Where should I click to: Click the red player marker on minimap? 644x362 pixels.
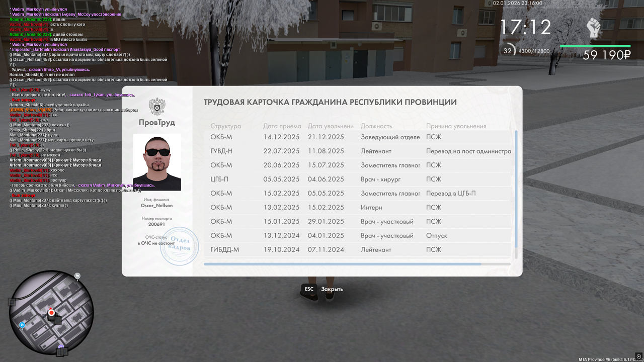click(51, 313)
